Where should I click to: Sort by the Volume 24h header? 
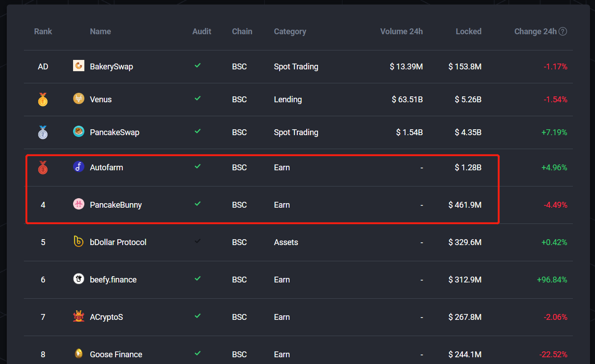pyautogui.click(x=401, y=32)
